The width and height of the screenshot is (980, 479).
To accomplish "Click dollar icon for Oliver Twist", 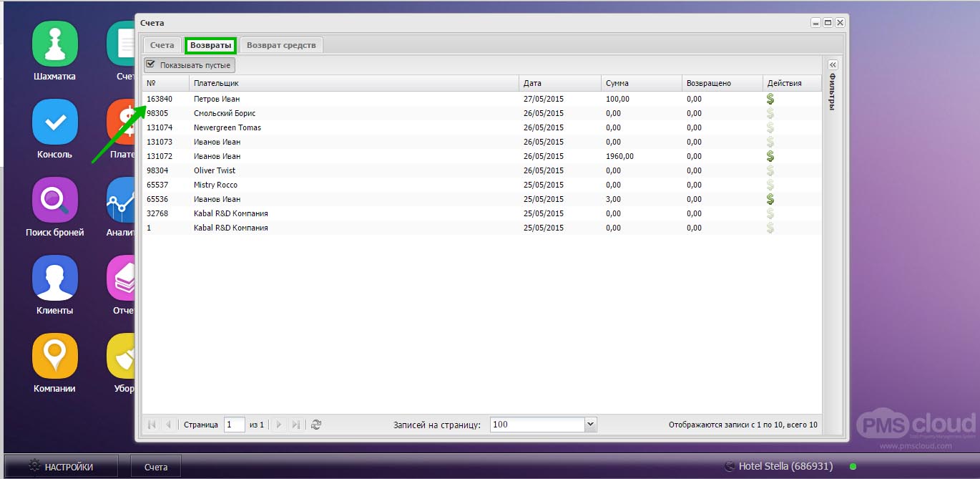I will [x=770, y=170].
